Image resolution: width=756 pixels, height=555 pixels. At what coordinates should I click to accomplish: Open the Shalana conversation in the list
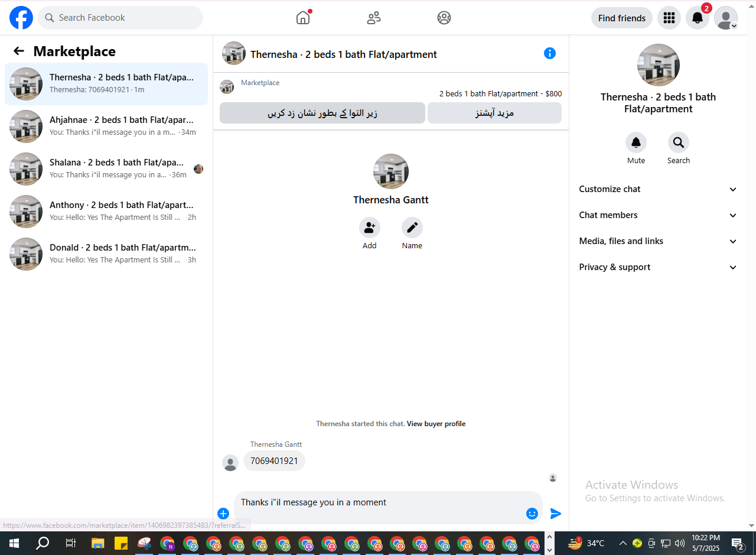coord(106,169)
